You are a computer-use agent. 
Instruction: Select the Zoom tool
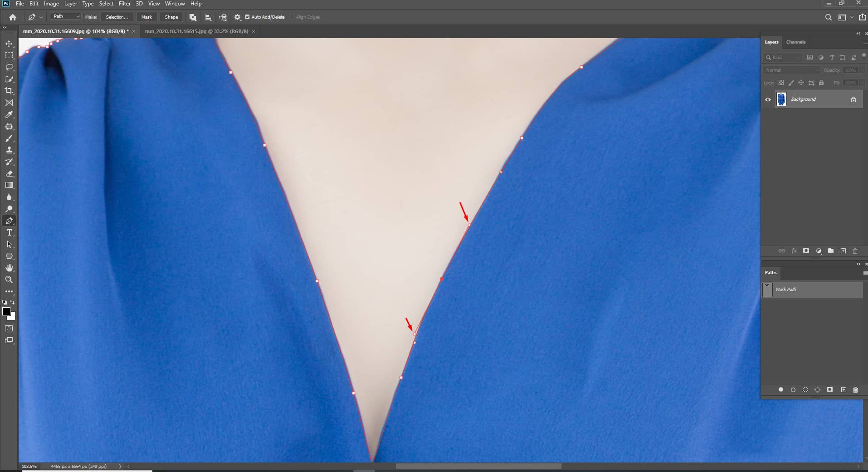pyautogui.click(x=9, y=280)
